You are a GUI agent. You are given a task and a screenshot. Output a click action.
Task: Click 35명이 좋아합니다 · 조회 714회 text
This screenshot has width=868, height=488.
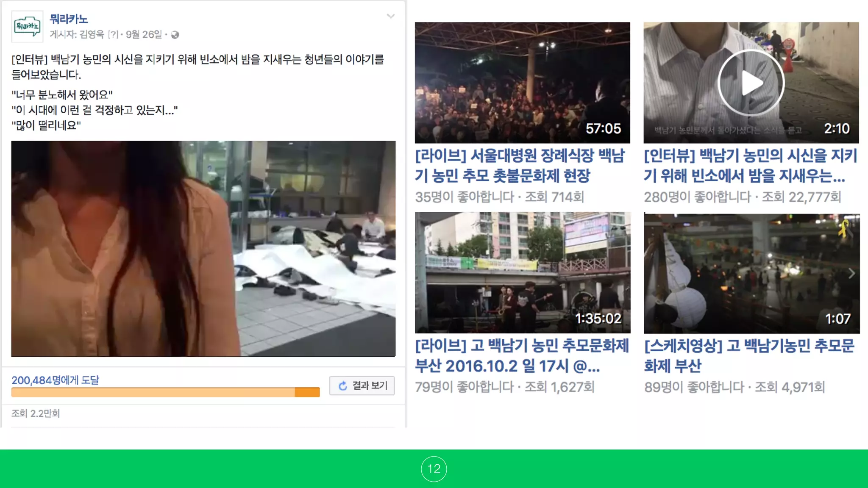click(x=500, y=197)
